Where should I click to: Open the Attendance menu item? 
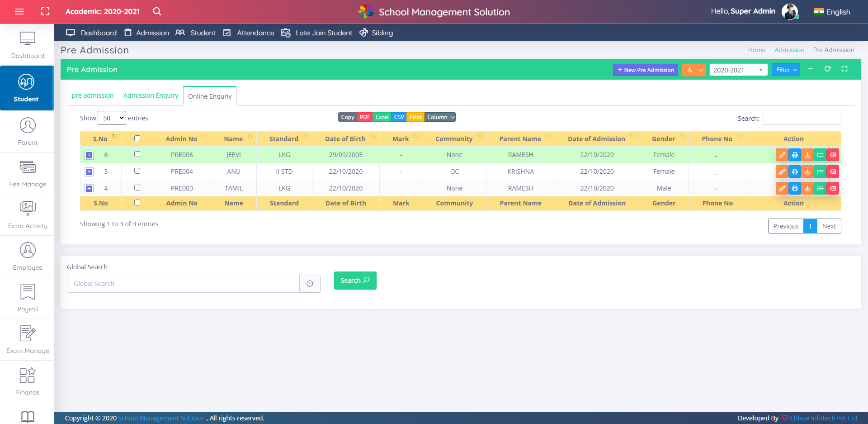255,33
